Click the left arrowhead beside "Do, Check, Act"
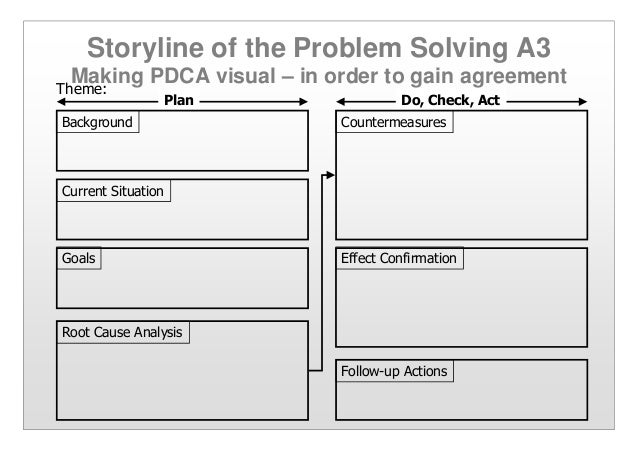This screenshot has width=638, height=452. point(340,101)
